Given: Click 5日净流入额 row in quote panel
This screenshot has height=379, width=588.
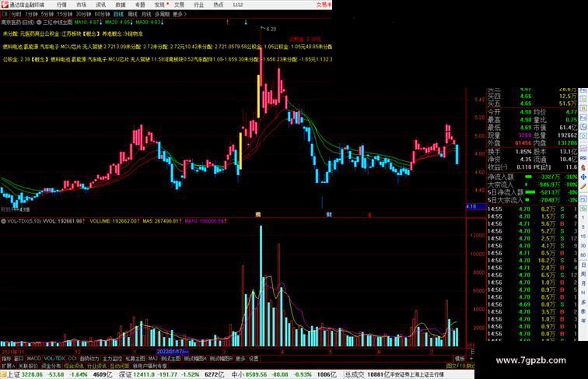Looking at the screenshot, I should [533, 192].
